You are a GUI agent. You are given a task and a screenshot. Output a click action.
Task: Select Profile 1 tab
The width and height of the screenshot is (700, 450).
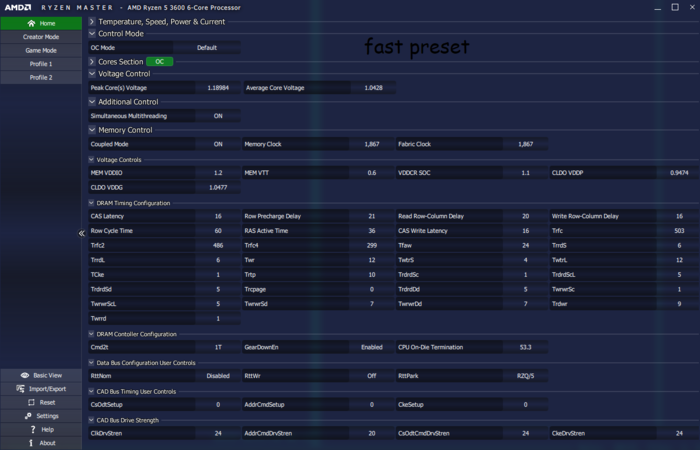coord(41,64)
